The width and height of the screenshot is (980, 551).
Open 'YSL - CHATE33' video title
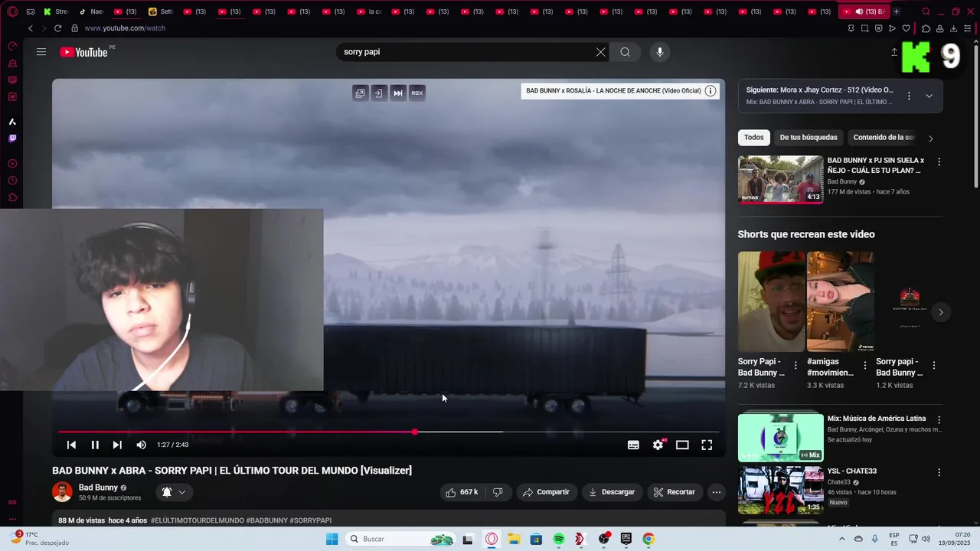tap(852, 471)
